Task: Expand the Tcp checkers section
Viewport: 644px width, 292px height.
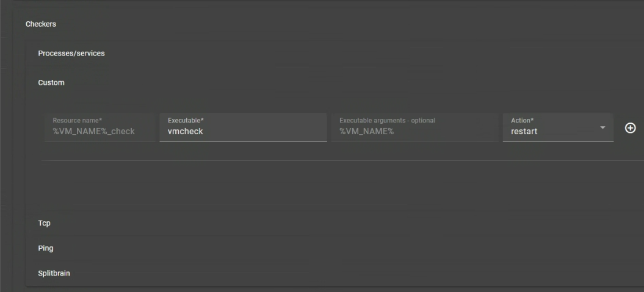Action: 45,223
